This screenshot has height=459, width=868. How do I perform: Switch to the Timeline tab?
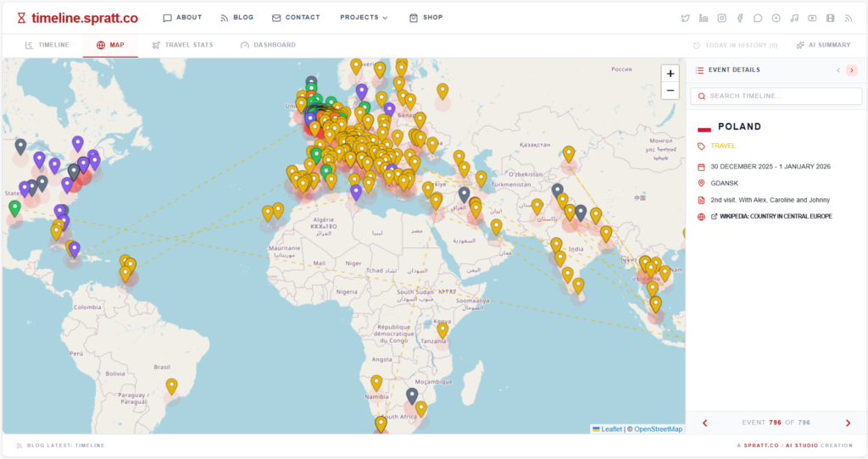(47, 45)
